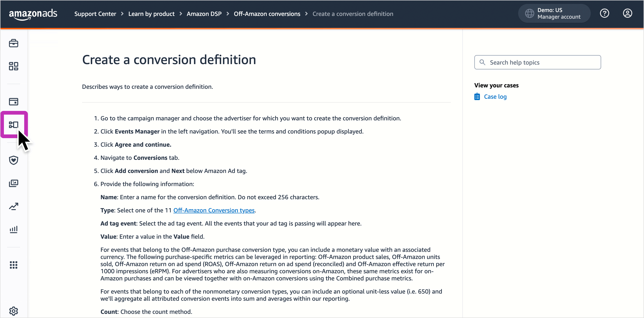This screenshot has width=644, height=318.
Task: Open the Case log link
Action: pyautogui.click(x=495, y=97)
